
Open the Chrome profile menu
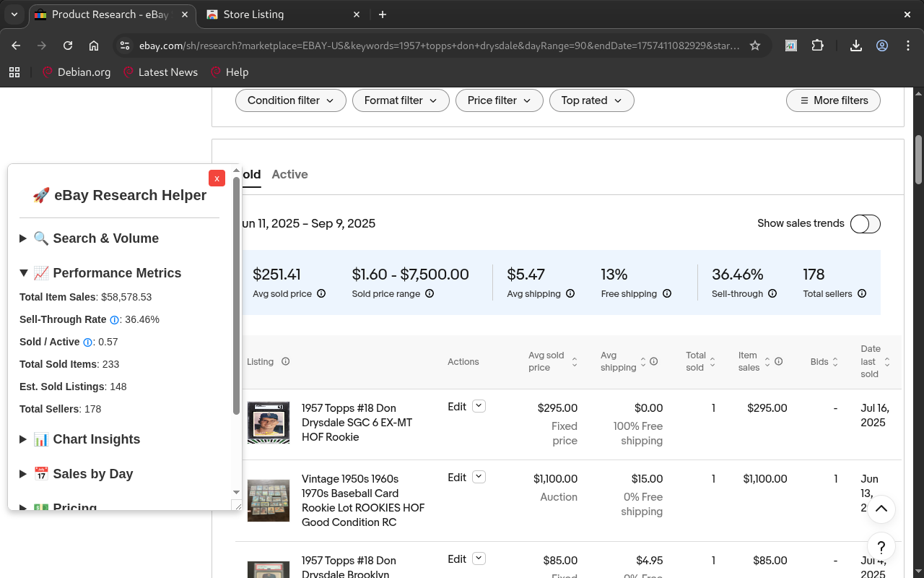(x=882, y=46)
